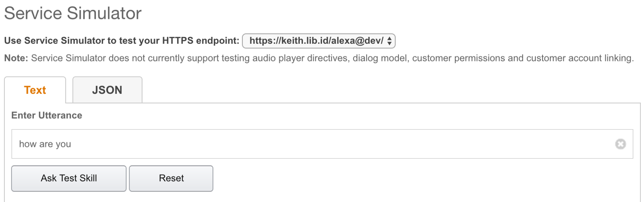Click the empty middle of the utterance box

322,144
